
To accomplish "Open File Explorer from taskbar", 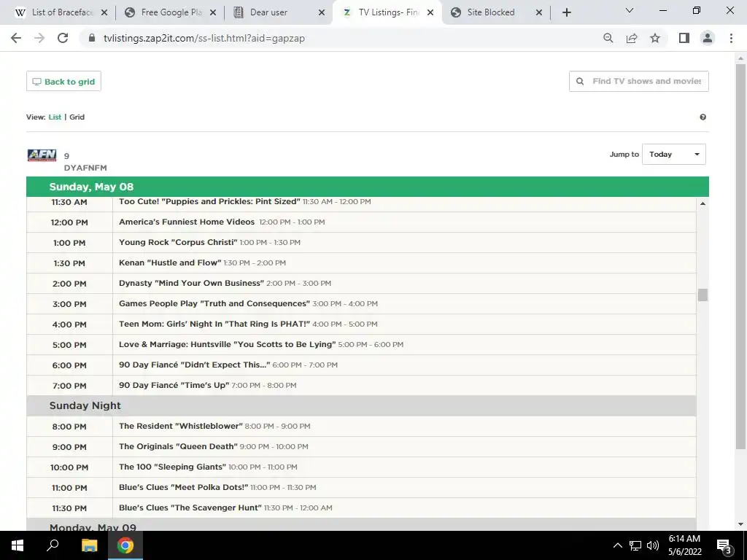I will 89,545.
